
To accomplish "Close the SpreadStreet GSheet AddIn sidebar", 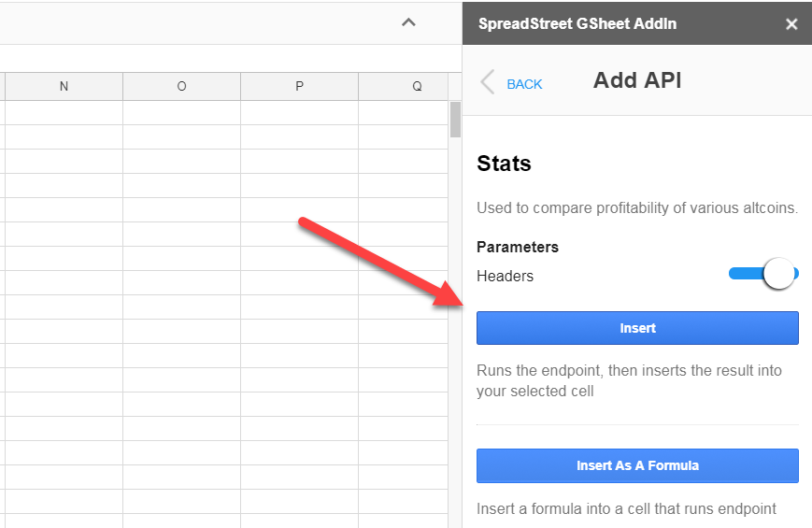I will 791,23.
